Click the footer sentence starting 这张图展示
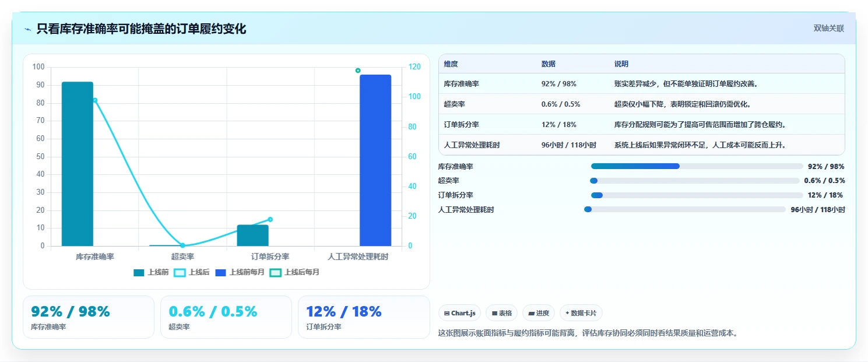Image resolution: width=868 pixels, height=362 pixels. pos(588,333)
